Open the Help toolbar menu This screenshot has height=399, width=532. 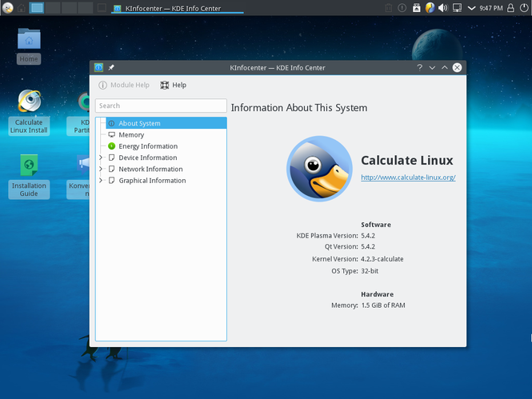(x=174, y=85)
